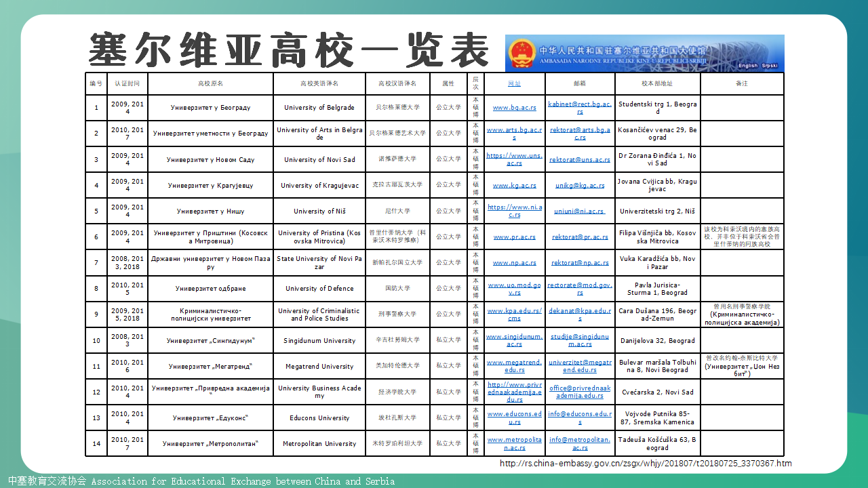Click the univerzitet@megatrend.edu.rs email link
Screen dimensions: 868x488
(x=580, y=366)
